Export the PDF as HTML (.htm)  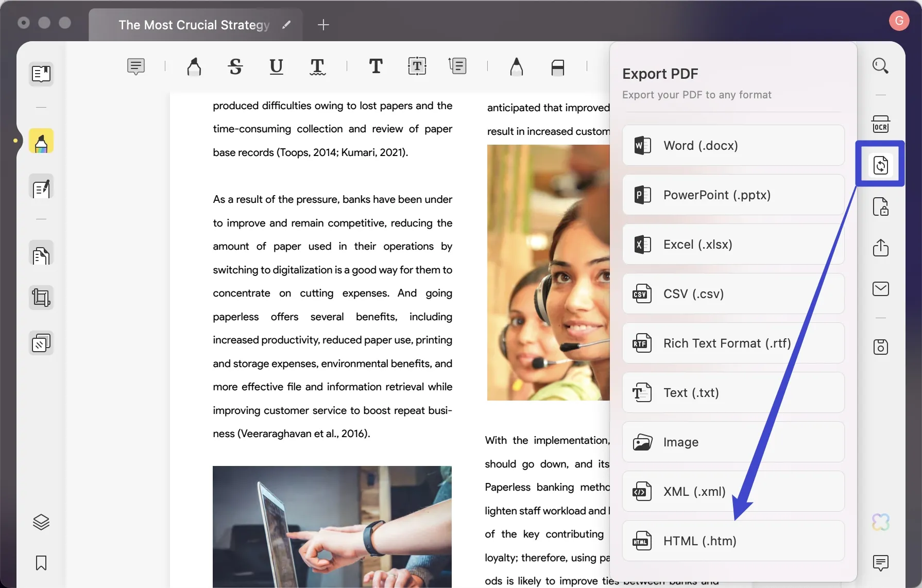click(732, 540)
